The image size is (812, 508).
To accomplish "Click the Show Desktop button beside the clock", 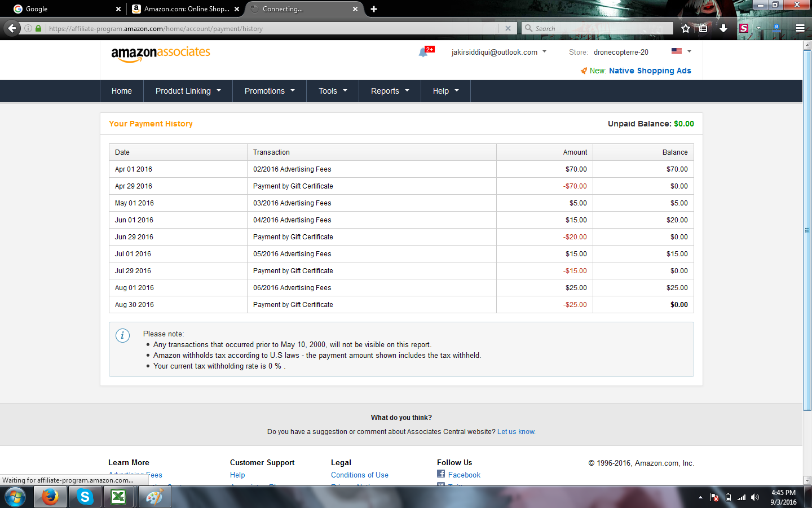I will click(x=808, y=497).
